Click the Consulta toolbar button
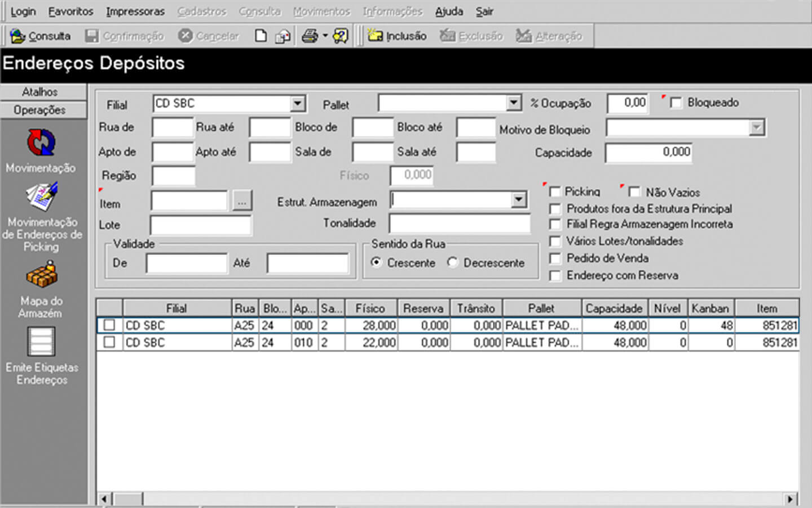 click(41, 36)
